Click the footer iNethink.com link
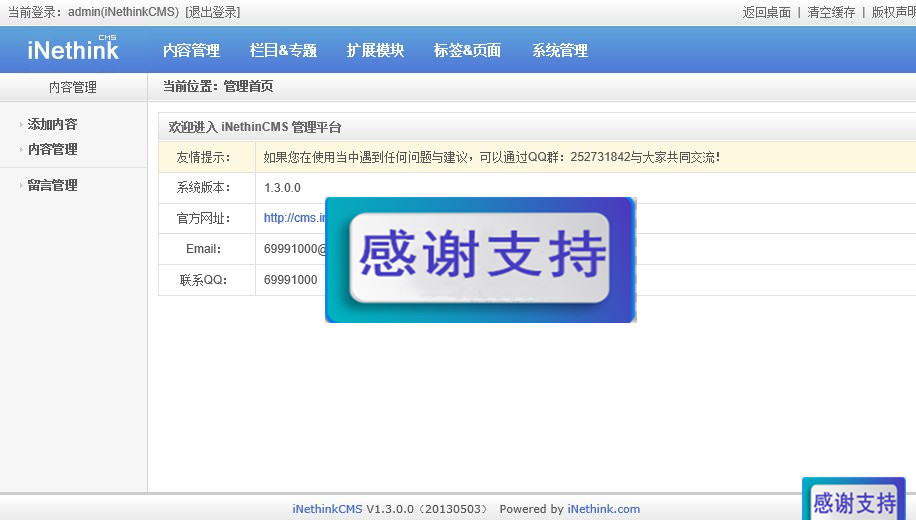The width and height of the screenshot is (916, 520). pos(603,509)
